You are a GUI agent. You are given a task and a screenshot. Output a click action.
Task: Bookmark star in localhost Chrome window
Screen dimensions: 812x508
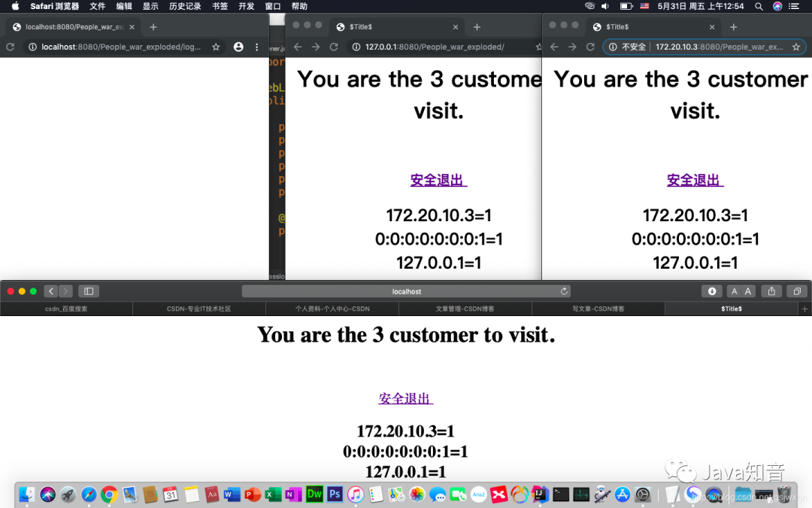[x=216, y=47]
